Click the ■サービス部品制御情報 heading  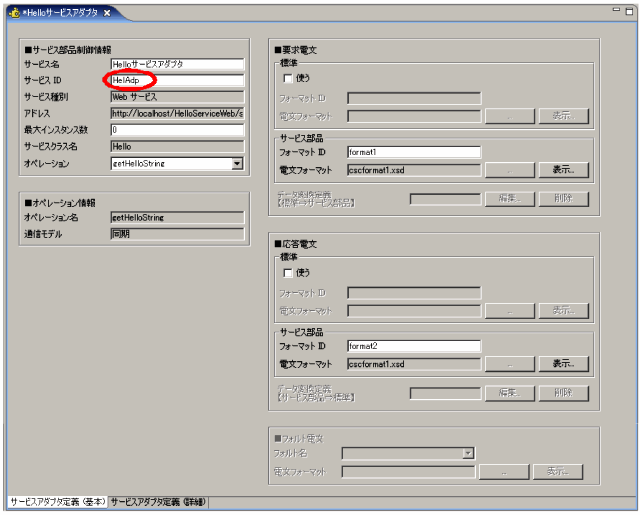(x=68, y=50)
